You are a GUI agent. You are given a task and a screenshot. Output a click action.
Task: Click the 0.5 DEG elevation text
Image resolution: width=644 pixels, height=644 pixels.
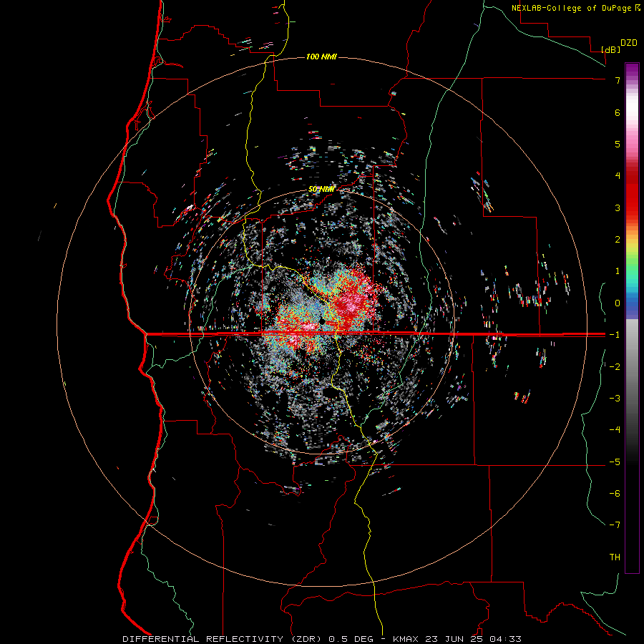(x=351, y=639)
